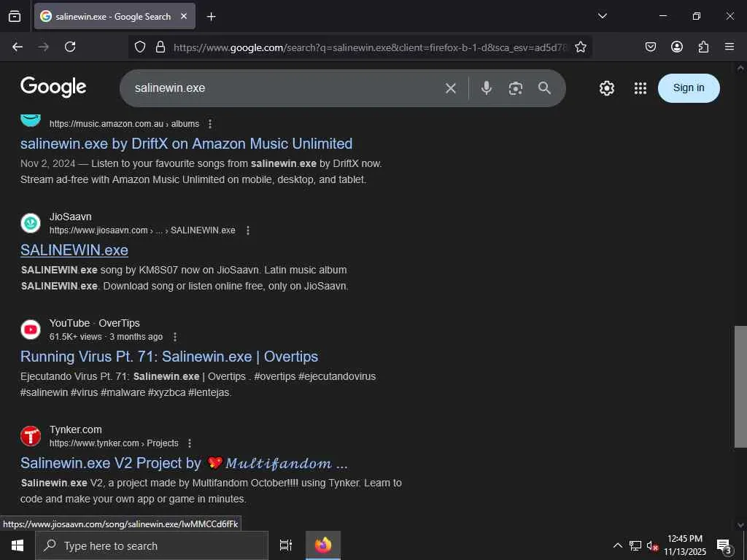Close the salinewin.exe Google Search tab
This screenshot has width=747, height=560.
[184, 16]
